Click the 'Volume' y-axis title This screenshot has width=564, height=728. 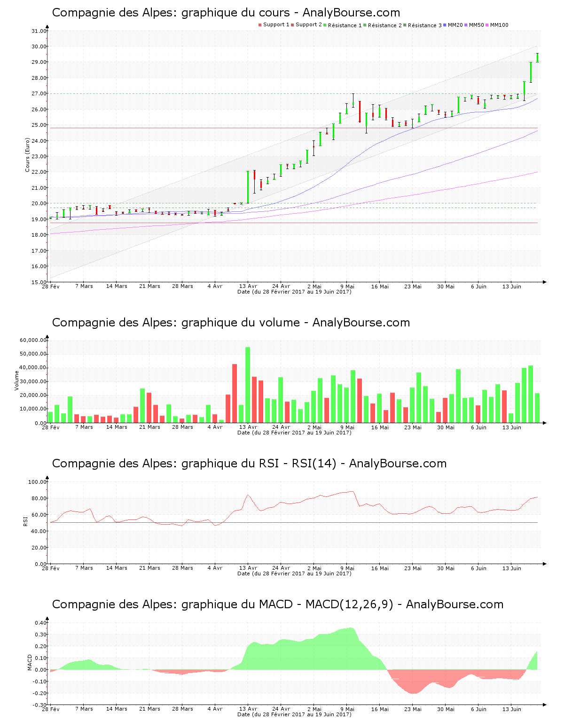click(x=17, y=380)
